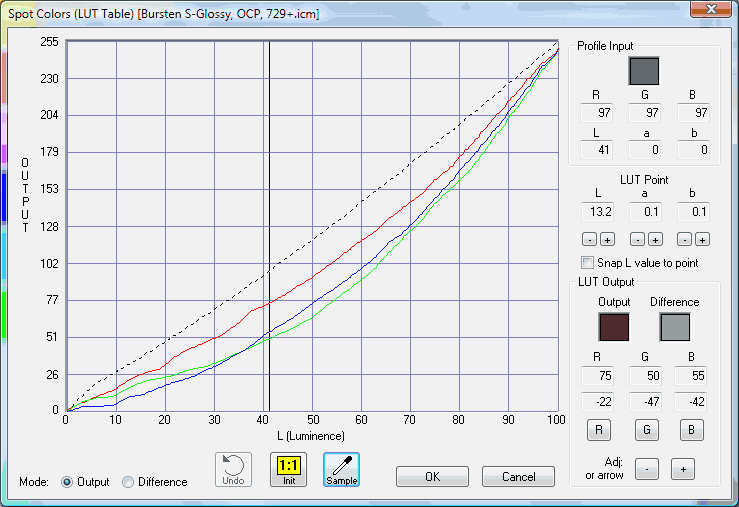This screenshot has height=507, width=739.
Task: Click LUT Output B value 55
Action: pos(691,376)
